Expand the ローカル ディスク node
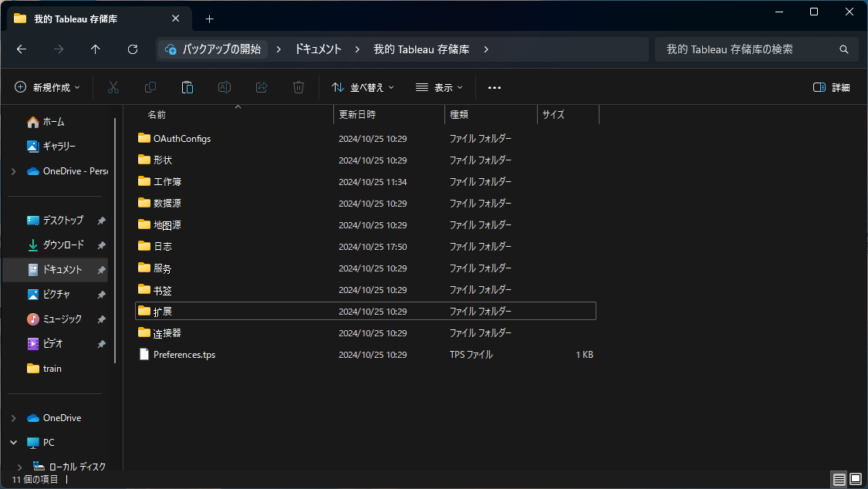 point(20,467)
